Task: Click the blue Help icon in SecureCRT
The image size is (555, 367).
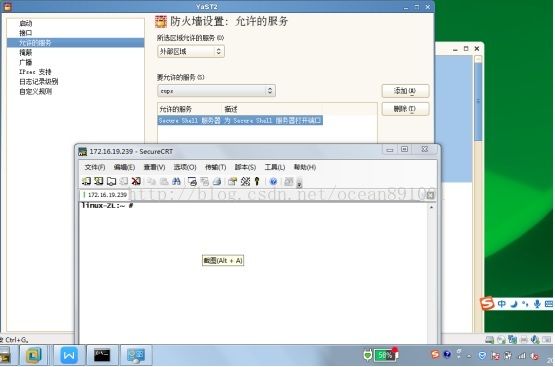Action: 273,182
